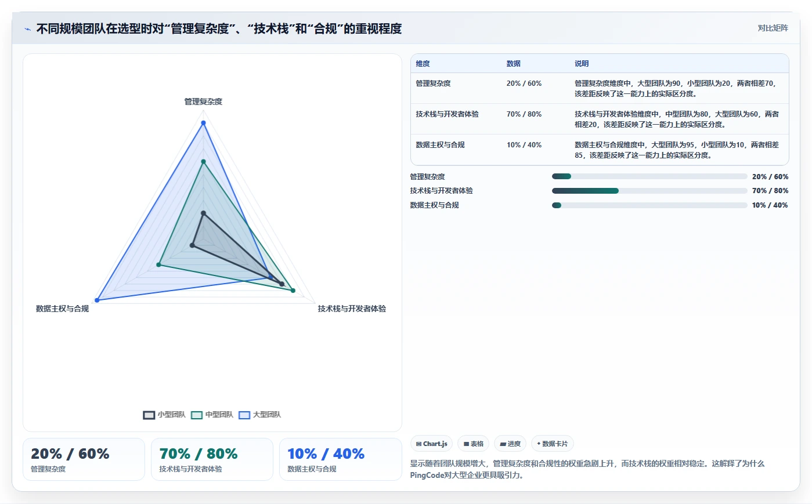This screenshot has height=504, width=812.
Task: Click the green 中型团队 point on 数据主权与合规 axis
Action: point(158,265)
